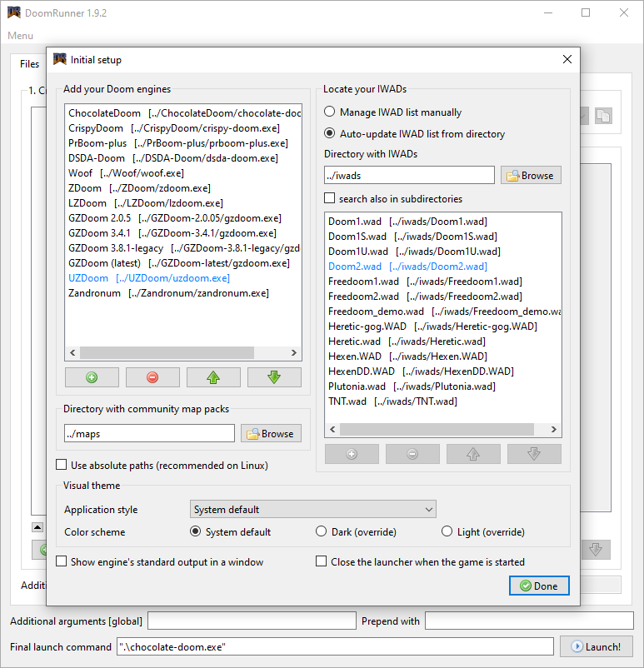Remove selected engine with red minus button
Image resolution: width=644 pixels, height=668 pixels.
tap(152, 377)
